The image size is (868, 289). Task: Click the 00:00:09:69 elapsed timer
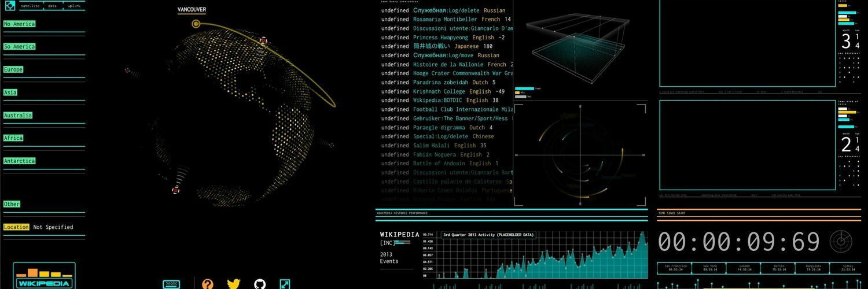pos(739,242)
